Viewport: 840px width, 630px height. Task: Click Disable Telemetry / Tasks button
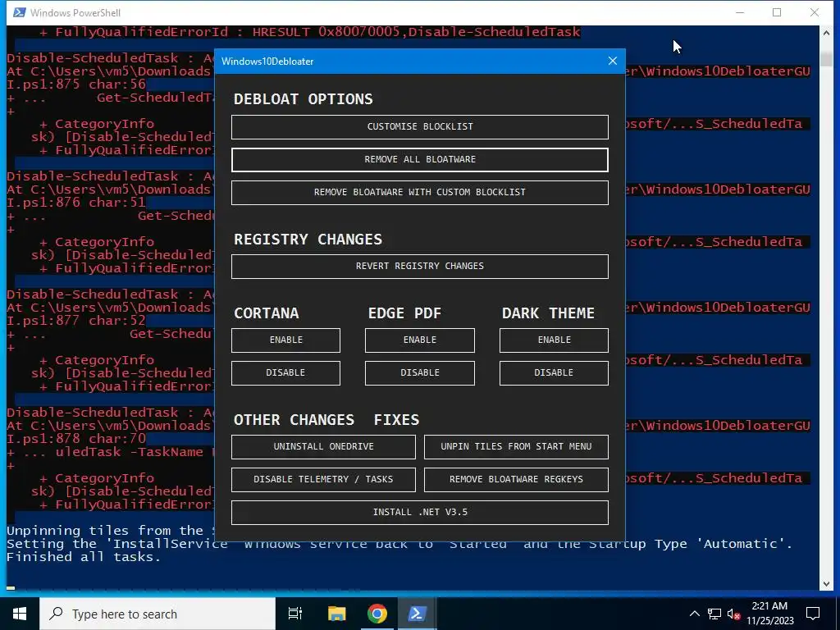click(323, 479)
